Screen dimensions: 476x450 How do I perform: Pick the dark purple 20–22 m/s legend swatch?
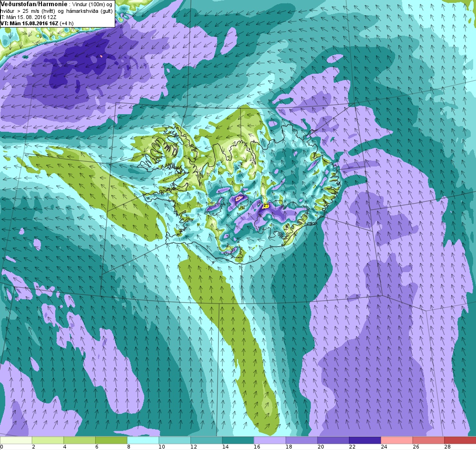[x=333, y=440]
